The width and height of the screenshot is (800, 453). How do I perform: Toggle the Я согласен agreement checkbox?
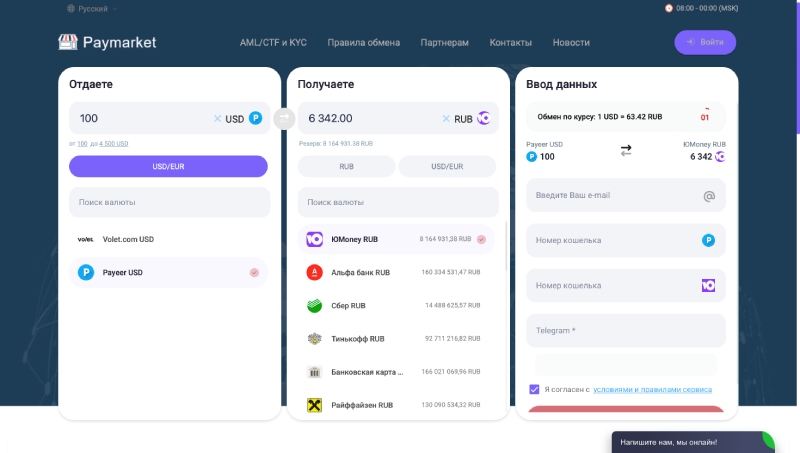pos(534,389)
